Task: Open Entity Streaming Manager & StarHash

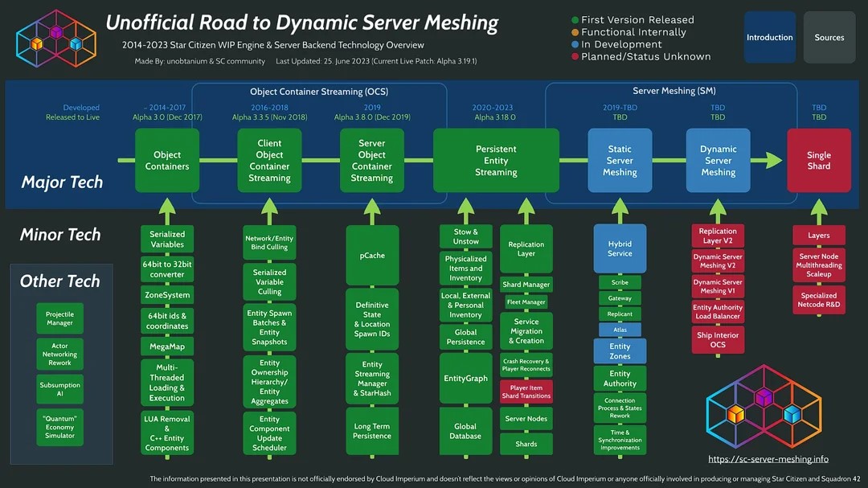Action: pos(372,379)
